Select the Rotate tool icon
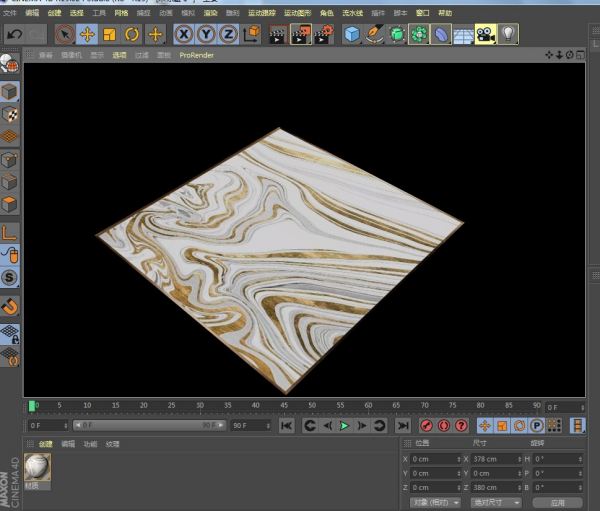Screen dimensions: 600x511 [132, 34]
